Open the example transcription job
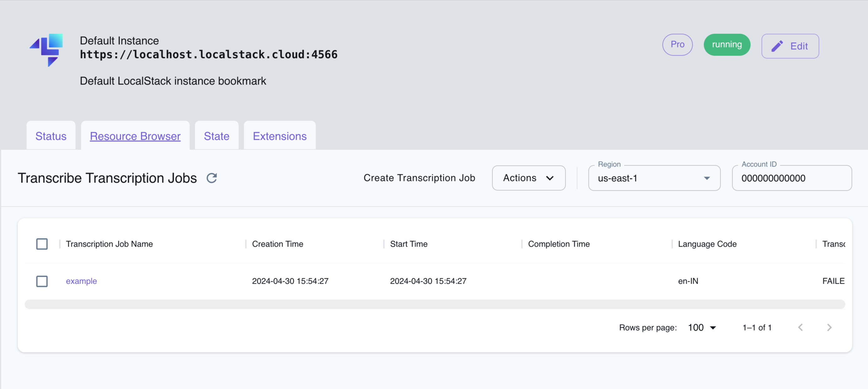The width and height of the screenshot is (868, 389). click(81, 281)
